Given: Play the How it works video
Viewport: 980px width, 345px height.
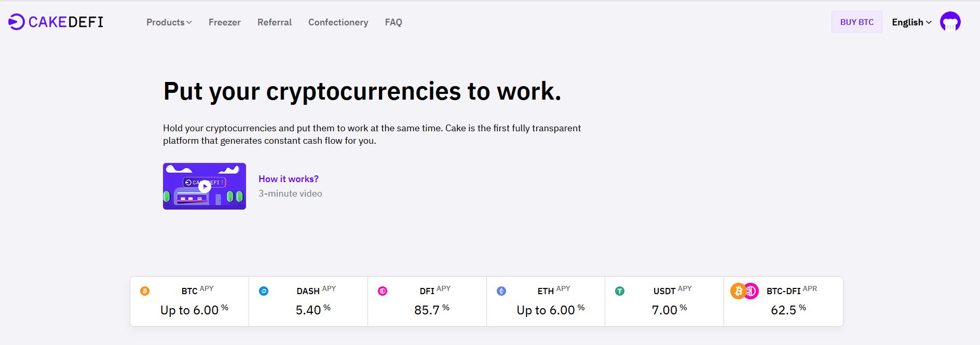Looking at the screenshot, I should [x=205, y=186].
